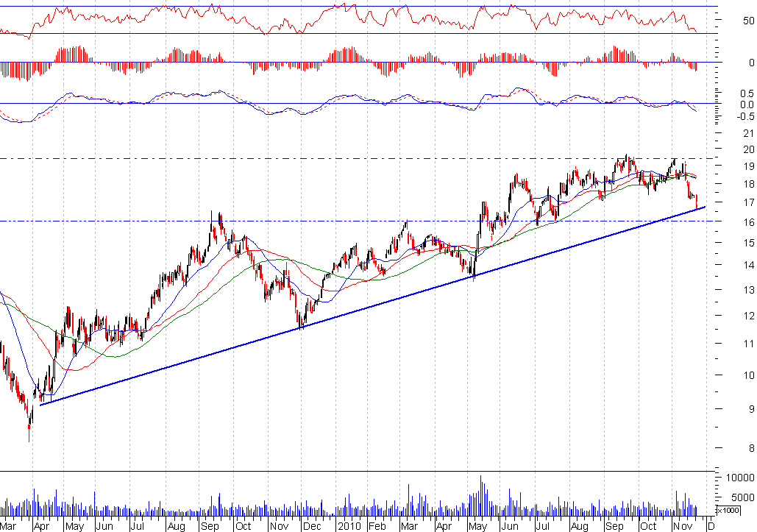757x532 pixels.
Task: Click price level '18' on the axis
Action: 749,185
